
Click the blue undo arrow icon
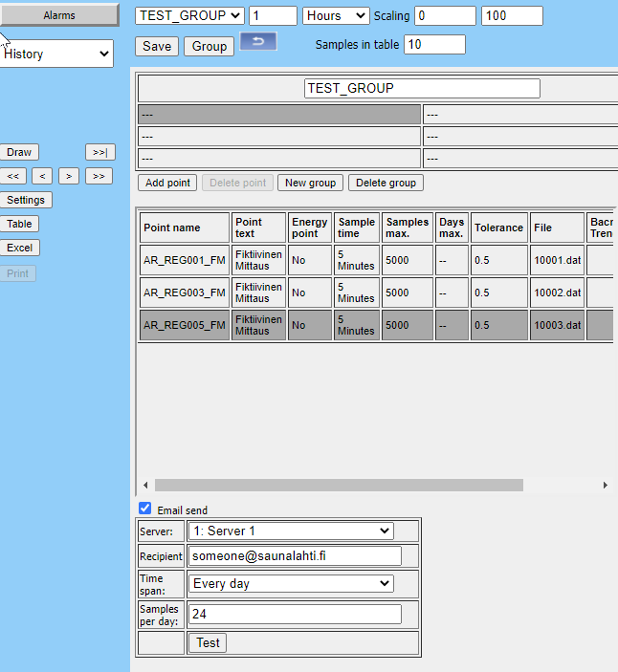click(x=258, y=41)
